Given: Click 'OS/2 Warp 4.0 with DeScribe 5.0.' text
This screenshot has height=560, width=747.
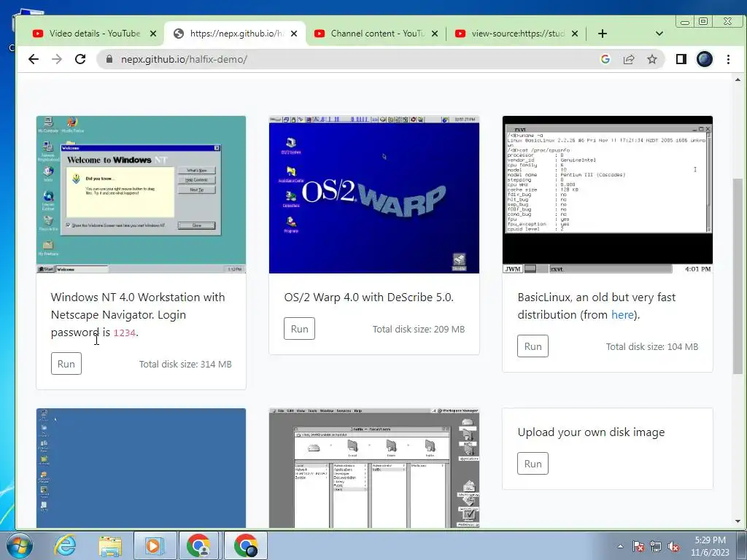Looking at the screenshot, I should pyautogui.click(x=368, y=297).
